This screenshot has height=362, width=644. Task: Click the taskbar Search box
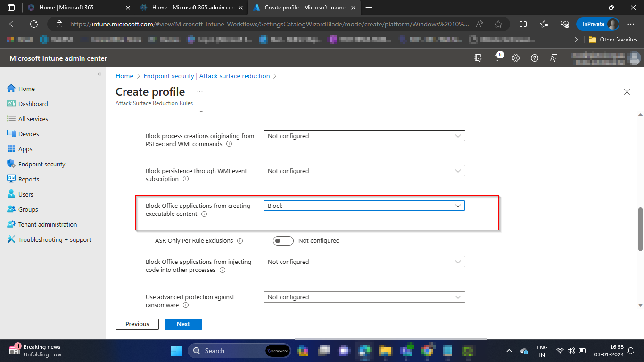[240, 351]
